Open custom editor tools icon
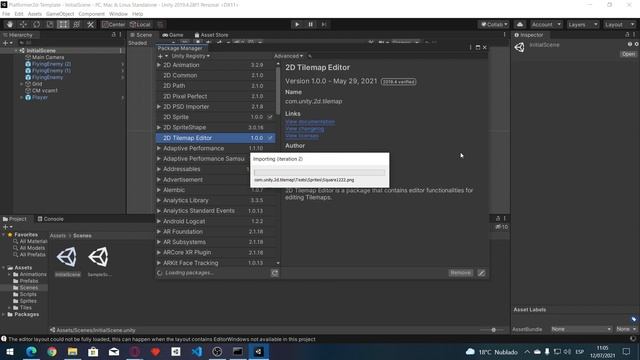The image size is (640, 360). tap(90, 24)
